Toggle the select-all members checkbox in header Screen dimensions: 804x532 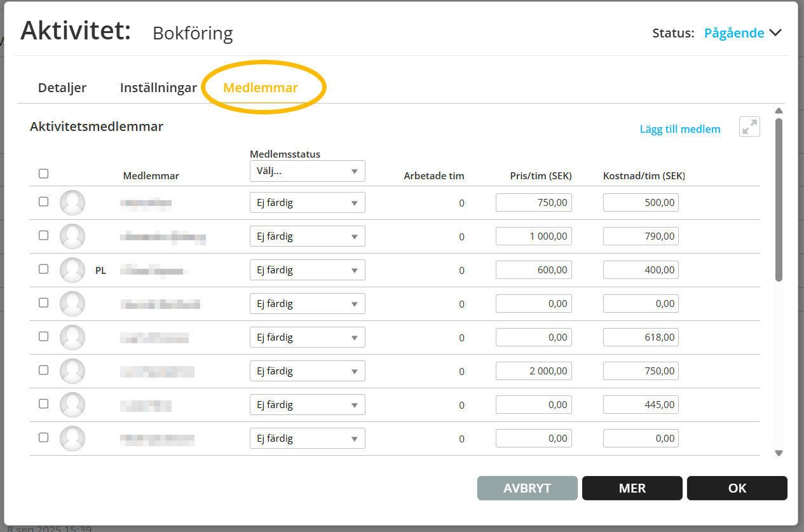point(43,174)
